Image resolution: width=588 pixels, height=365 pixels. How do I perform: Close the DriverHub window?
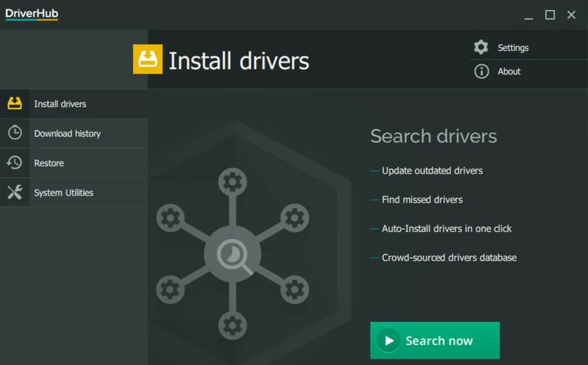[572, 15]
